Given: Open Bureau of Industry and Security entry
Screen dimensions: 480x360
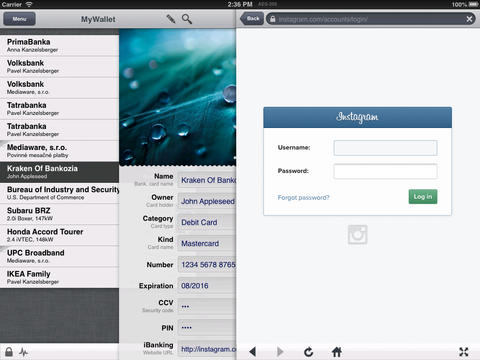Looking at the screenshot, I should point(59,193).
